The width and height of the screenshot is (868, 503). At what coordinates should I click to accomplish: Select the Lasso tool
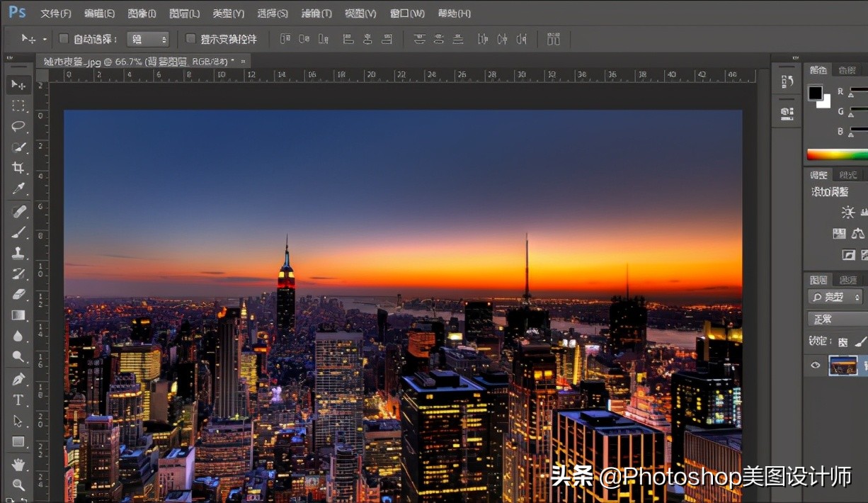(x=18, y=127)
